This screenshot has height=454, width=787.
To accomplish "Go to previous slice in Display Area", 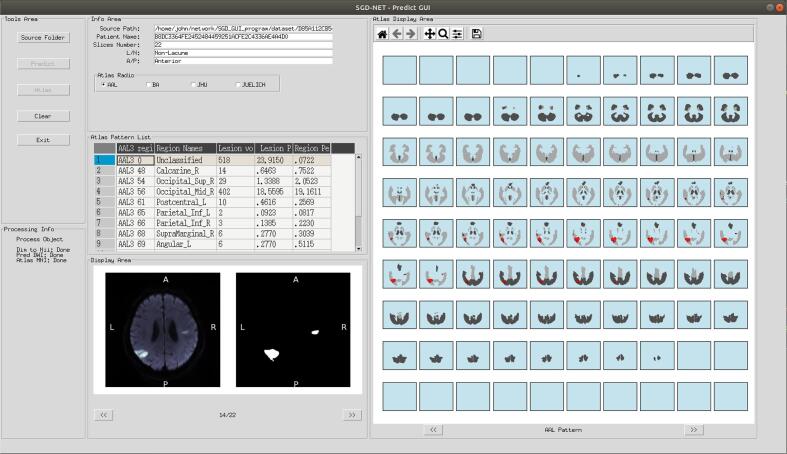I will tap(103, 414).
